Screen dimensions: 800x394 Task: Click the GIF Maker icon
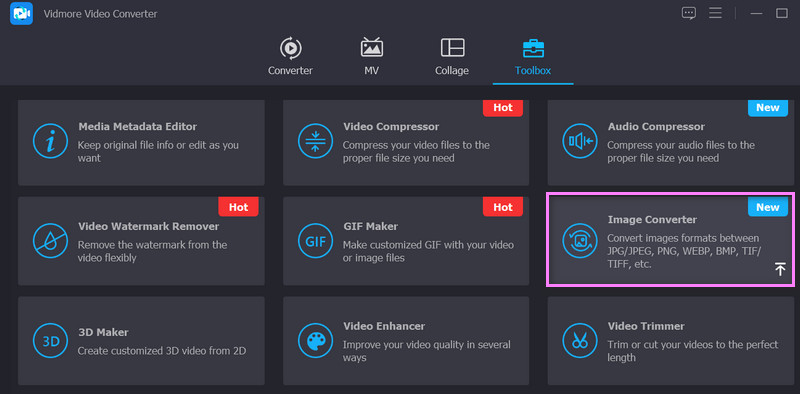click(x=315, y=240)
